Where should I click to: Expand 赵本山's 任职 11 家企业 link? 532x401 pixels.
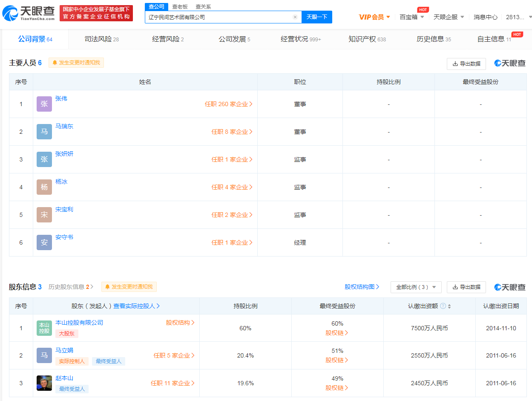pyautogui.click(x=173, y=383)
